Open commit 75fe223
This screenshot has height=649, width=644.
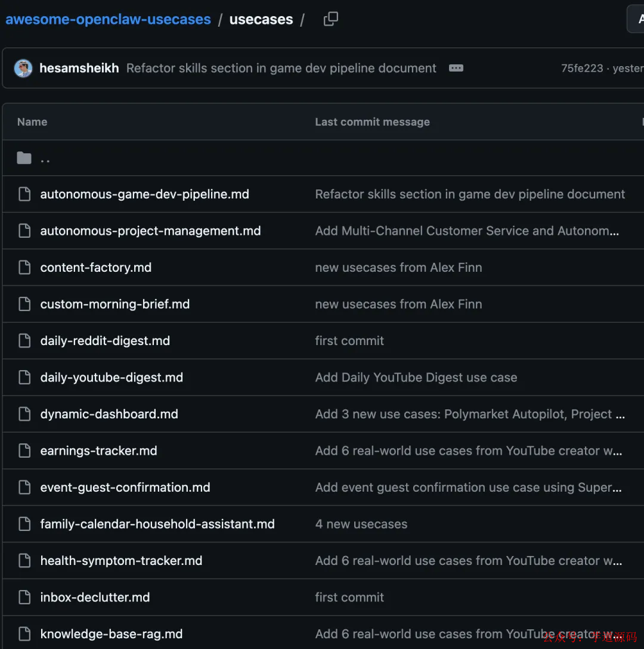tap(582, 68)
